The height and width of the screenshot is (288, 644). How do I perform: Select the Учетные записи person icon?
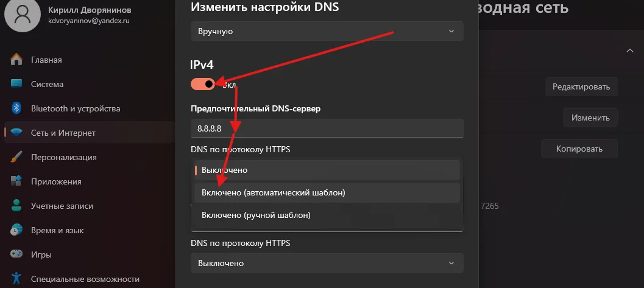[17, 206]
